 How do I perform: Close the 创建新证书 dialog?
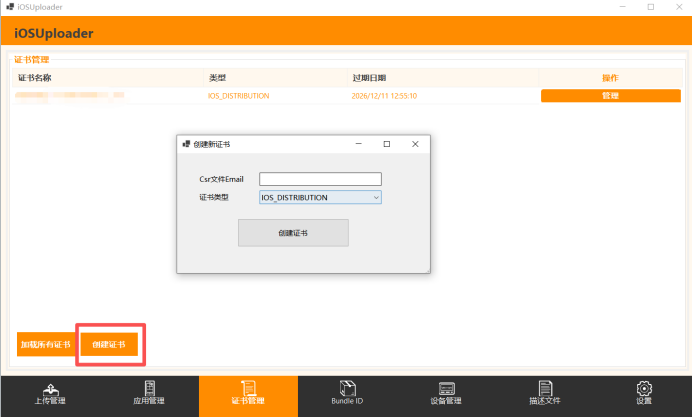[x=415, y=144]
